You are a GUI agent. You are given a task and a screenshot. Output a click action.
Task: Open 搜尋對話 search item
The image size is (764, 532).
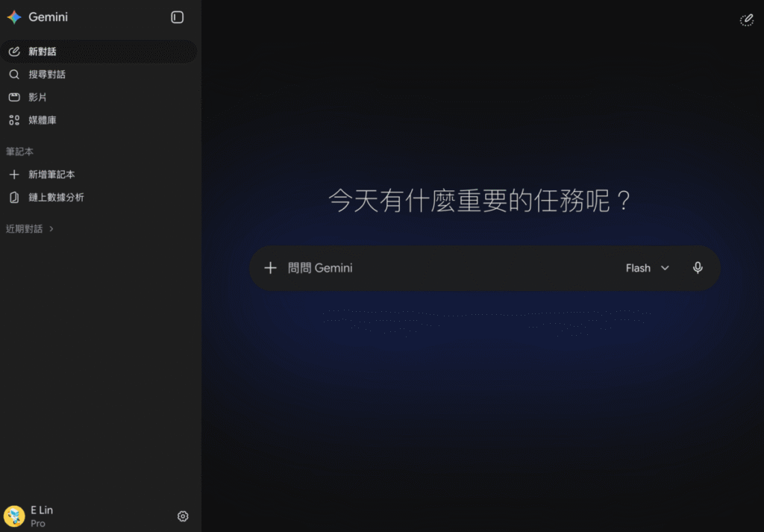(x=99, y=74)
